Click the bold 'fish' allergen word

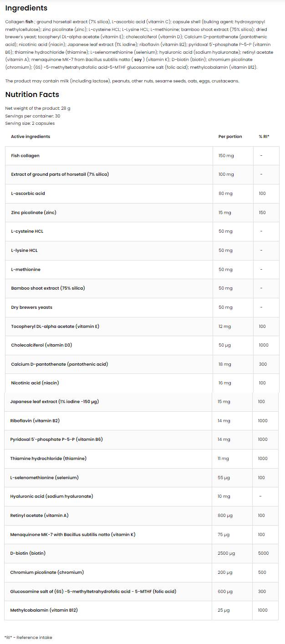coord(30,21)
